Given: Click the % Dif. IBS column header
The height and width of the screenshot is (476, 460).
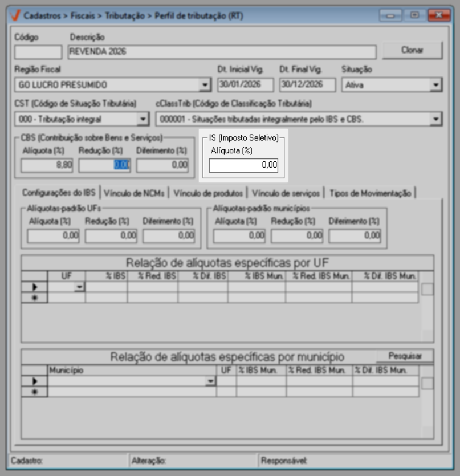Looking at the screenshot, I should 203,276.
